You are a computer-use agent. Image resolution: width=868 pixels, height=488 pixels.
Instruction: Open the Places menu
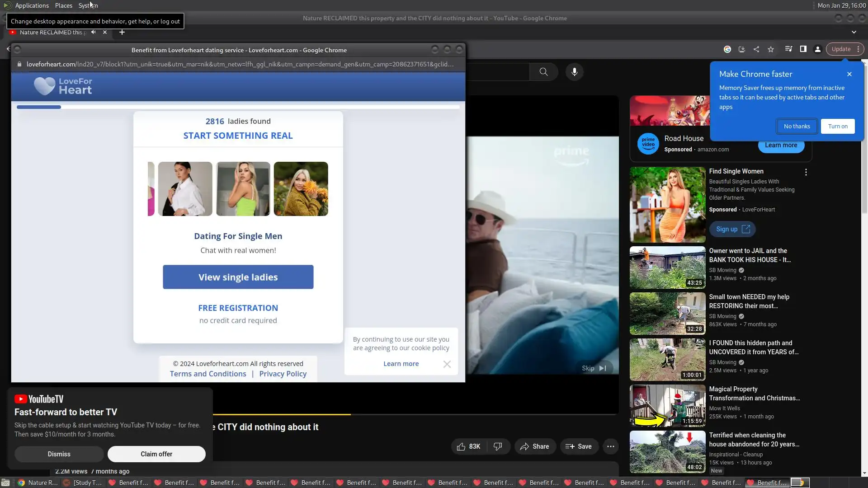[63, 5]
